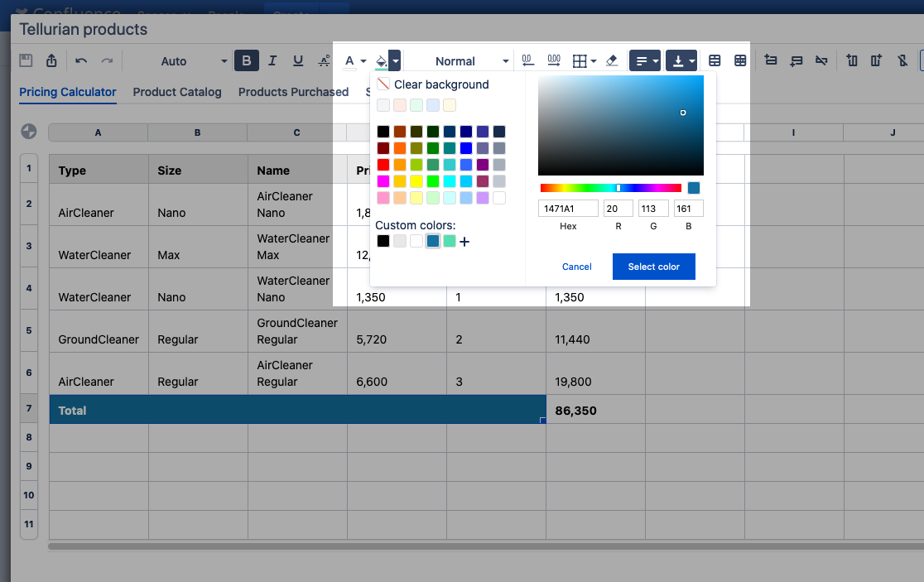Click the insert row above icon
The image size is (924, 582).
770,60
